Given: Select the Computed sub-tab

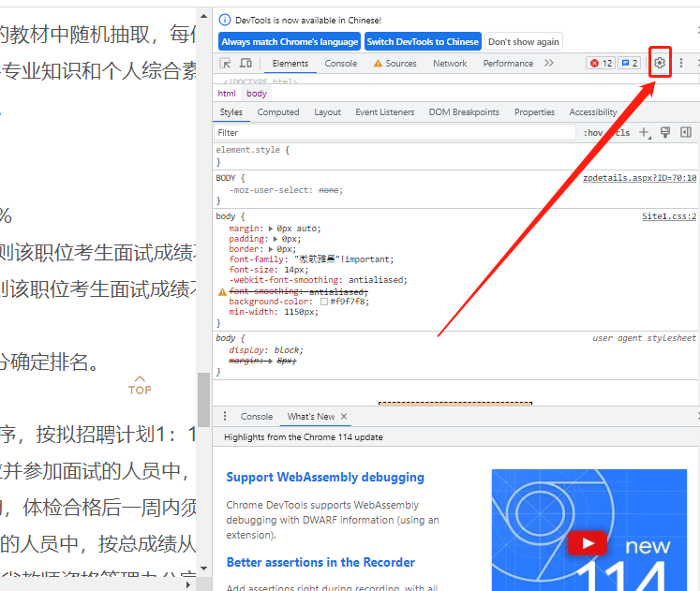Looking at the screenshot, I should pos(278,112).
